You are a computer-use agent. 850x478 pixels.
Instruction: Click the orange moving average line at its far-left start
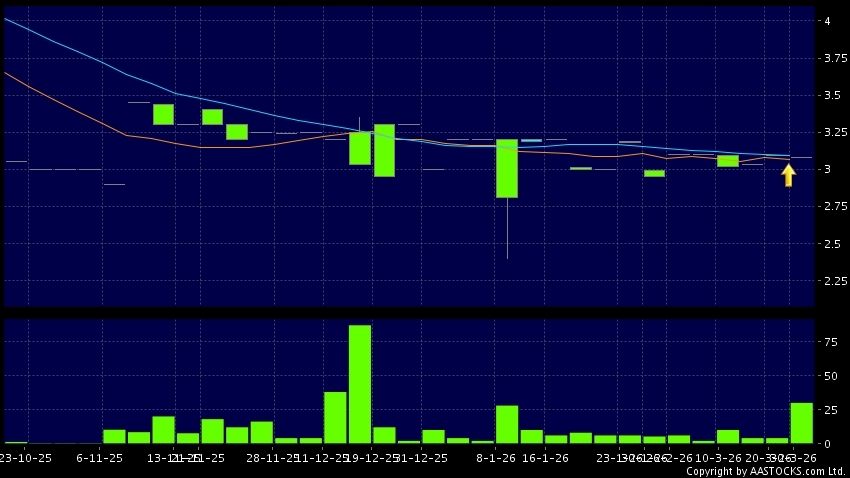click(x=8, y=74)
